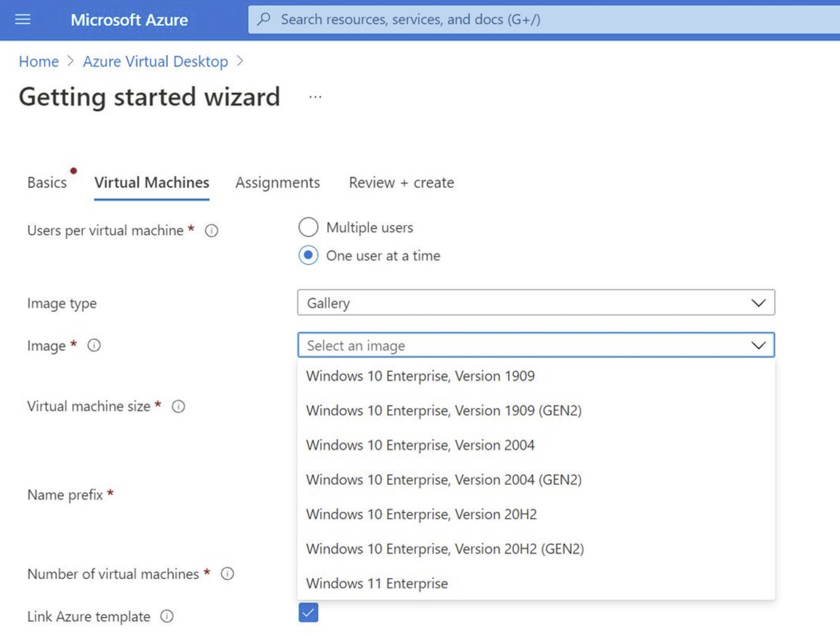Choose Windows 10 Enterprise, Version 2004 (GEN2)
The width and height of the screenshot is (840, 636).
coord(536,479)
